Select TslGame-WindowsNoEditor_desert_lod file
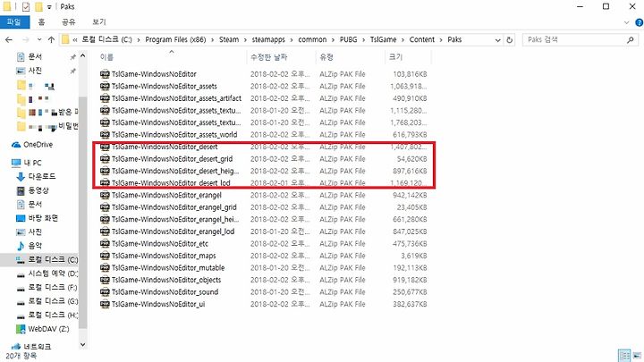This screenshot has width=644, height=362. click(171, 183)
